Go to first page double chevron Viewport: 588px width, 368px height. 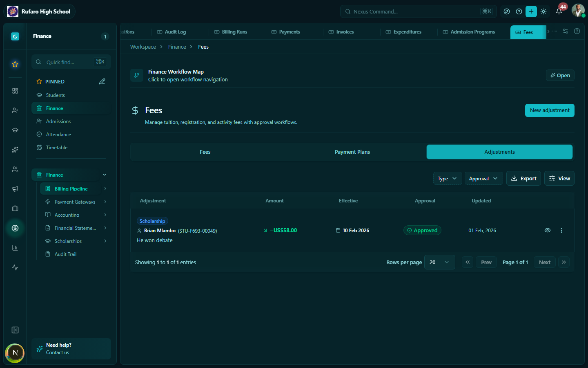pos(468,262)
